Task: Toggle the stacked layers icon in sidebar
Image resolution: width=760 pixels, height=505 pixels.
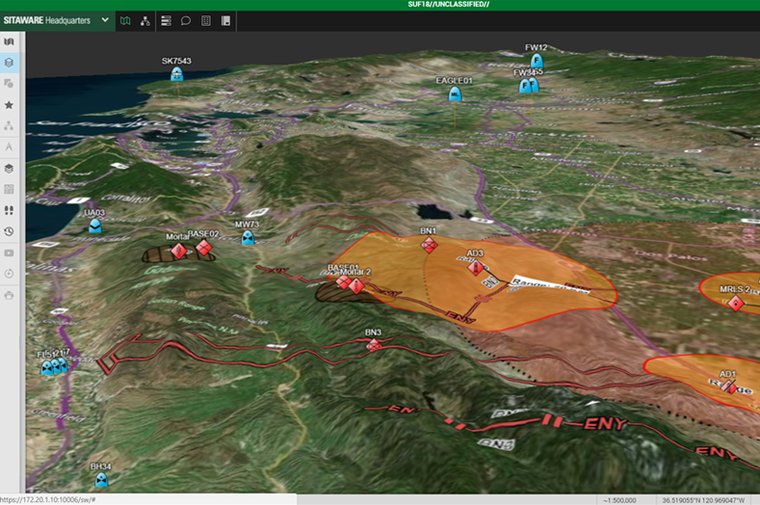Action: 9,168
